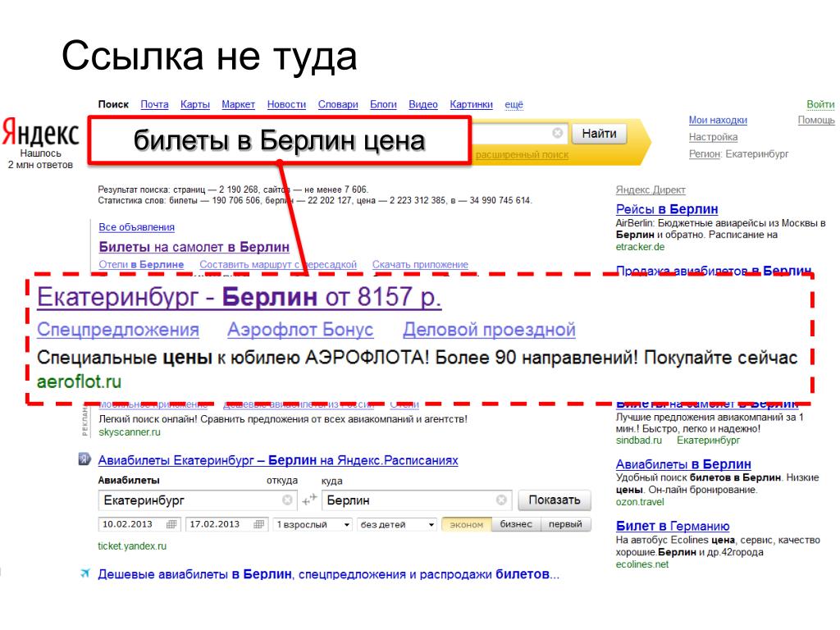This screenshot has width=840, height=630.
Task: Select первый class
Action: point(566,524)
